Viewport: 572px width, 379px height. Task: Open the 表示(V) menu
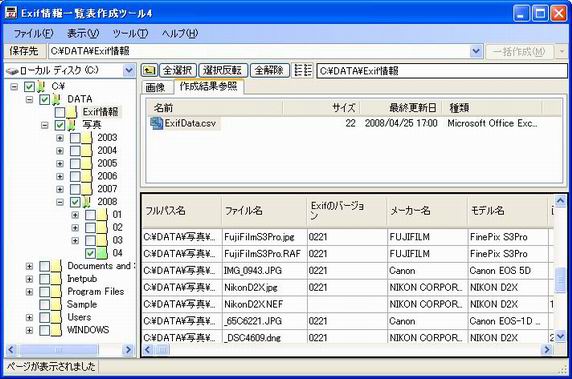pyautogui.click(x=83, y=34)
